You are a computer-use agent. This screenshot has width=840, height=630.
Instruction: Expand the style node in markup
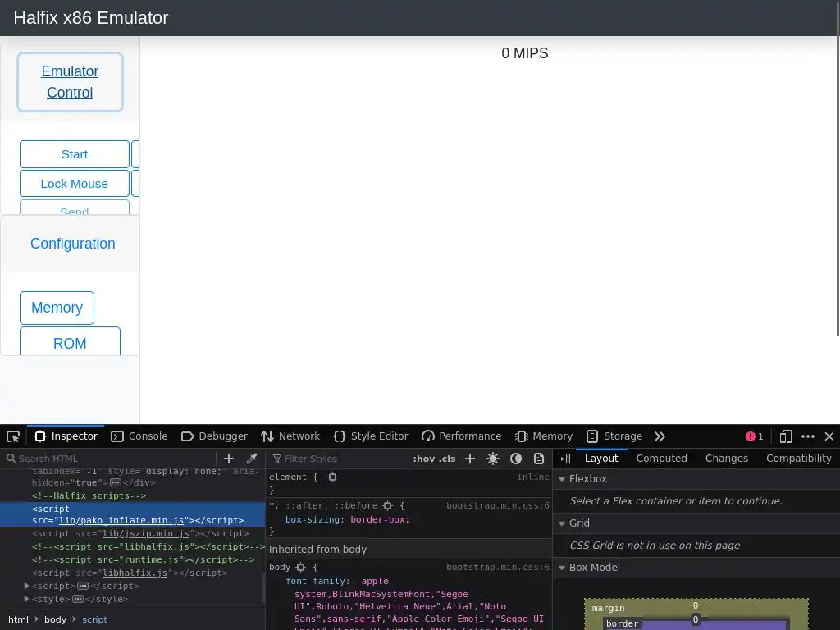(x=26, y=599)
